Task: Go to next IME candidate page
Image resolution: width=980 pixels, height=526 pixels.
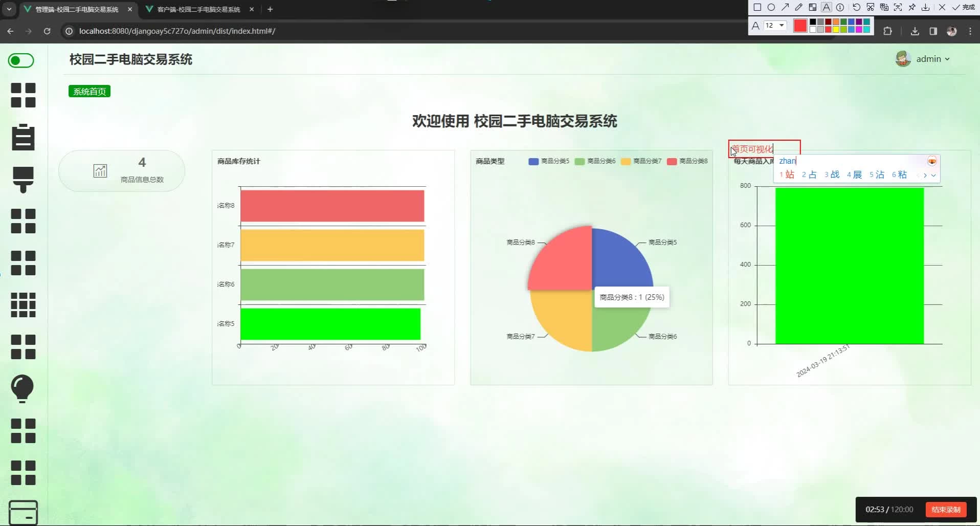Action: [925, 175]
